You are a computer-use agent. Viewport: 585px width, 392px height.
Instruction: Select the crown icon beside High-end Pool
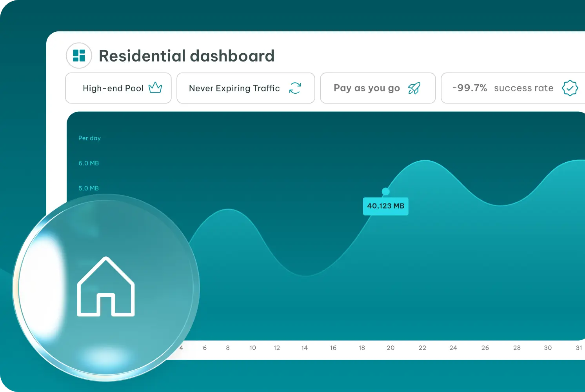coord(156,88)
